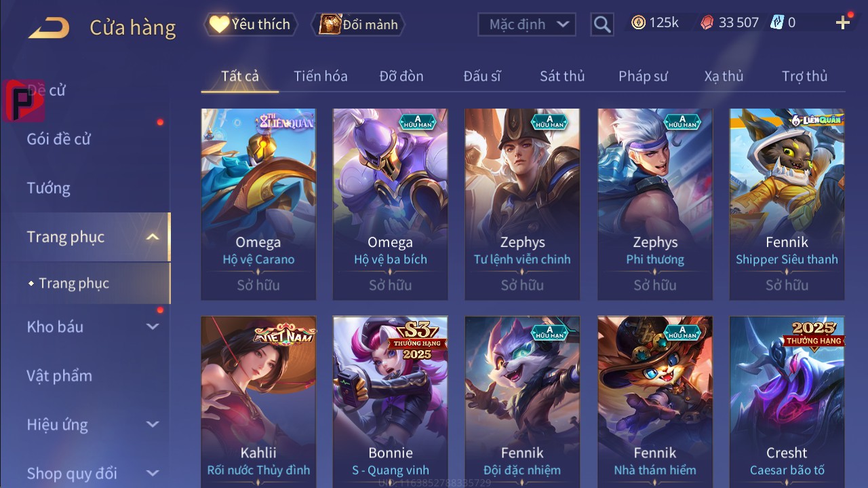Select the Kahlii Rối nước Thủy đình skin
This screenshot has height=488, width=868.
258,402
